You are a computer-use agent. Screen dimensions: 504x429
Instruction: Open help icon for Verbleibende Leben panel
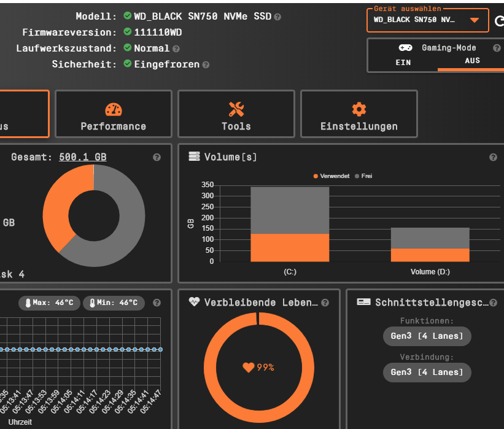325,303
